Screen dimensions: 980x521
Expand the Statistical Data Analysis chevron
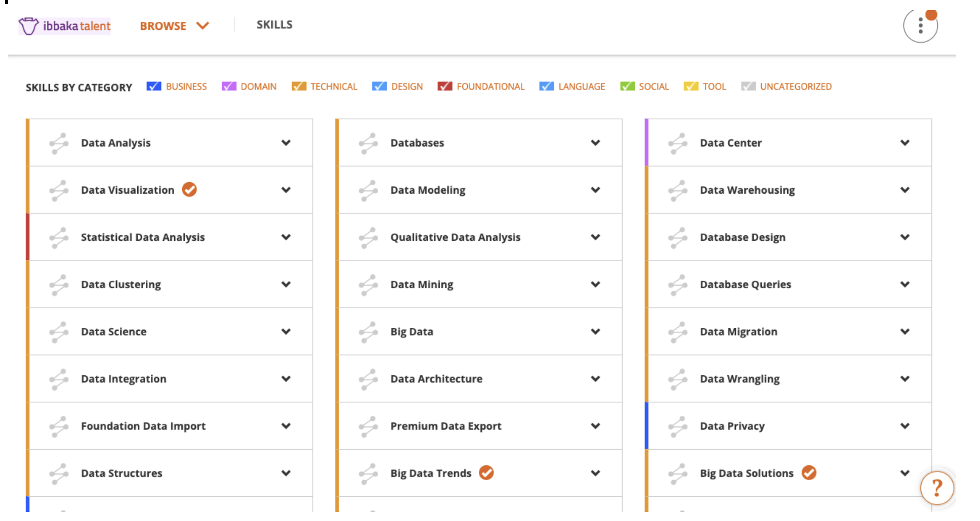pyautogui.click(x=286, y=237)
